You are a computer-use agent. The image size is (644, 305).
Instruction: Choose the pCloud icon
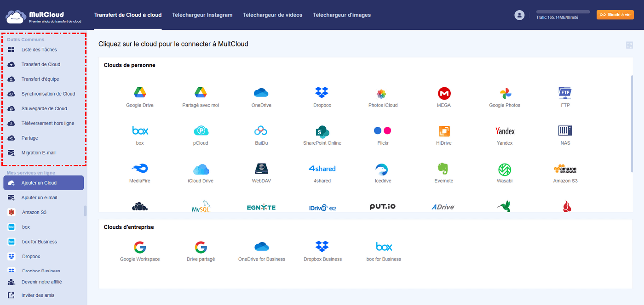click(201, 131)
